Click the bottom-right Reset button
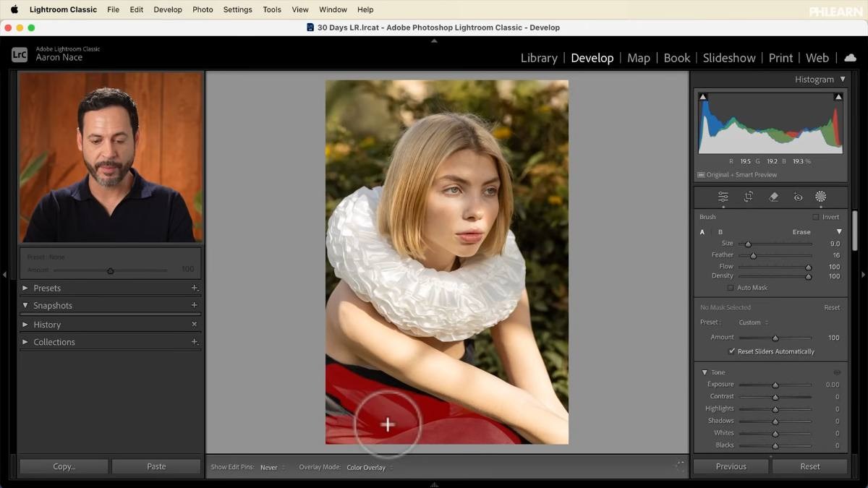Viewport: 868px width, 488px height. click(810, 466)
